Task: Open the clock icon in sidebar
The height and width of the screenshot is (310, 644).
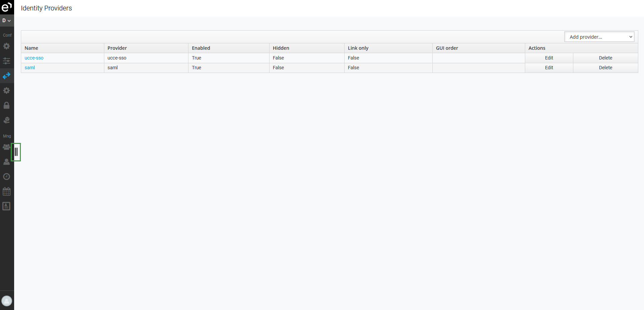Action: point(7,177)
